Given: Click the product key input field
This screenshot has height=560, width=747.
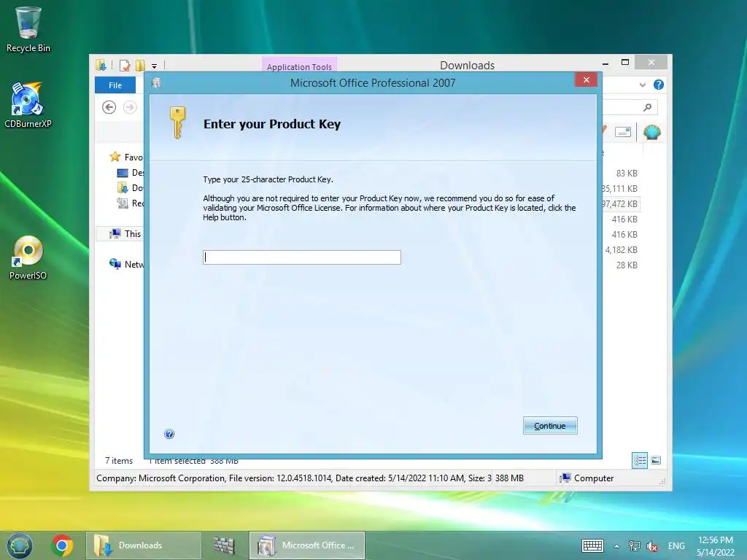Looking at the screenshot, I should [x=301, y=257].
